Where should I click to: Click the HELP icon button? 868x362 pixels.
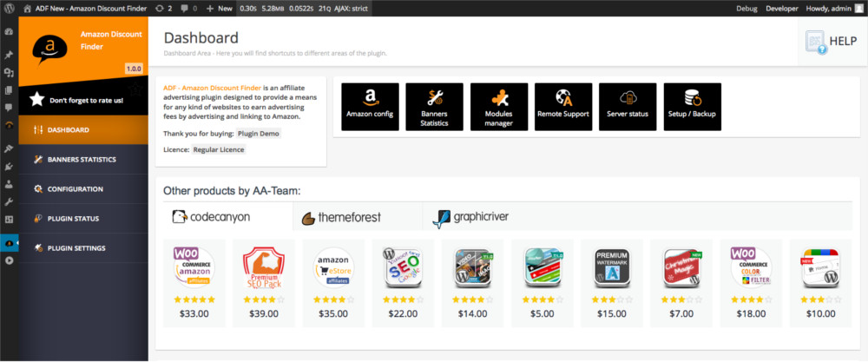click(832, 42)
